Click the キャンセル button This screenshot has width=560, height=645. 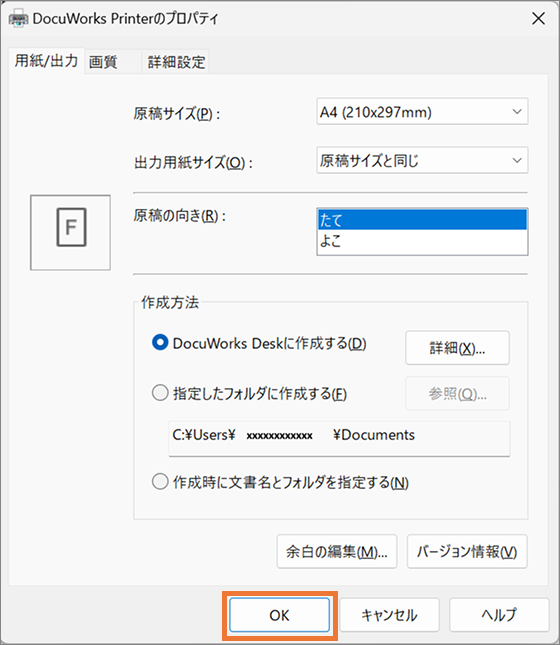[x=389, y=615]
